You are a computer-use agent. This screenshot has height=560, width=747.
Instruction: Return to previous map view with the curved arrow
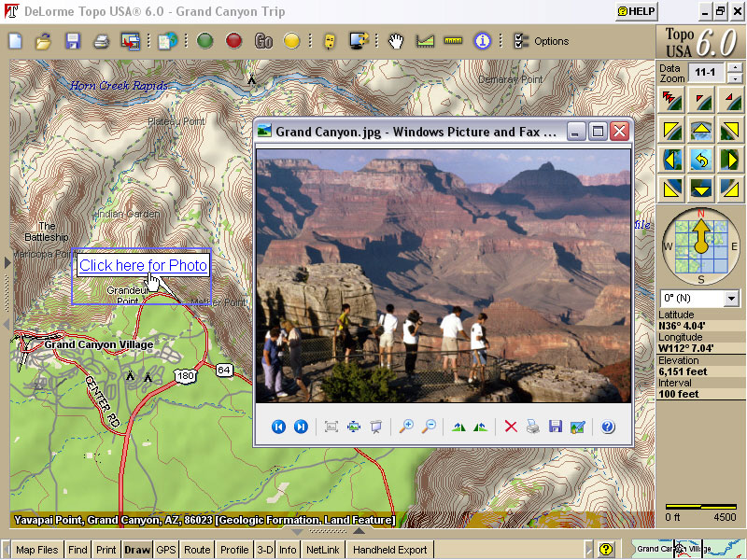[x=701, y=160]
